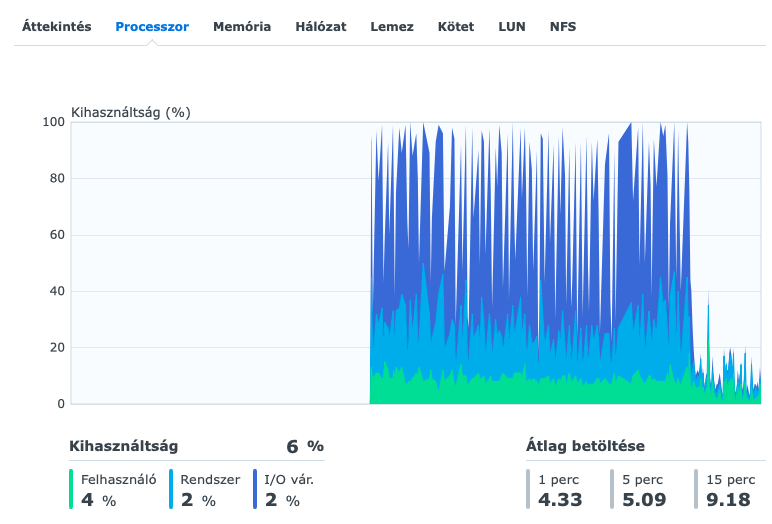
Task: Click the Kihasználtság heading below the chart
Action: tap(124, 446)
